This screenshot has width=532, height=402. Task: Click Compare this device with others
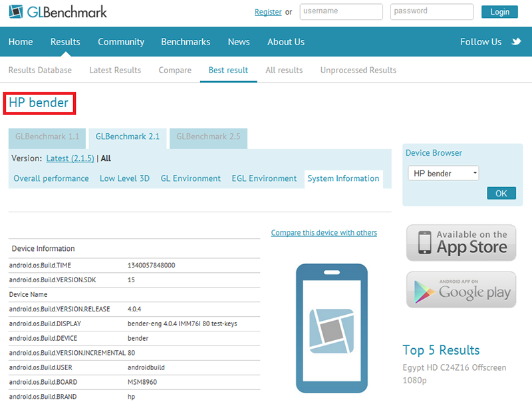click(x=324, y=233)
